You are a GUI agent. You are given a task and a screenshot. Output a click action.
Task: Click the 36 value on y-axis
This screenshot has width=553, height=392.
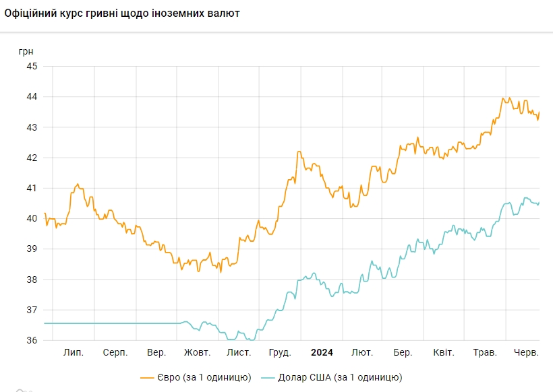(32, 340)
